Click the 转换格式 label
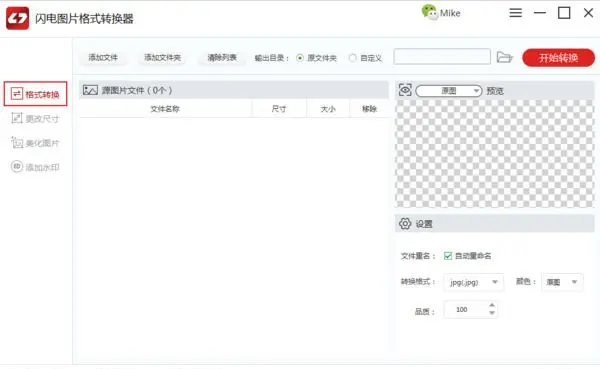The image size is (600, 369). coord(417,282)
